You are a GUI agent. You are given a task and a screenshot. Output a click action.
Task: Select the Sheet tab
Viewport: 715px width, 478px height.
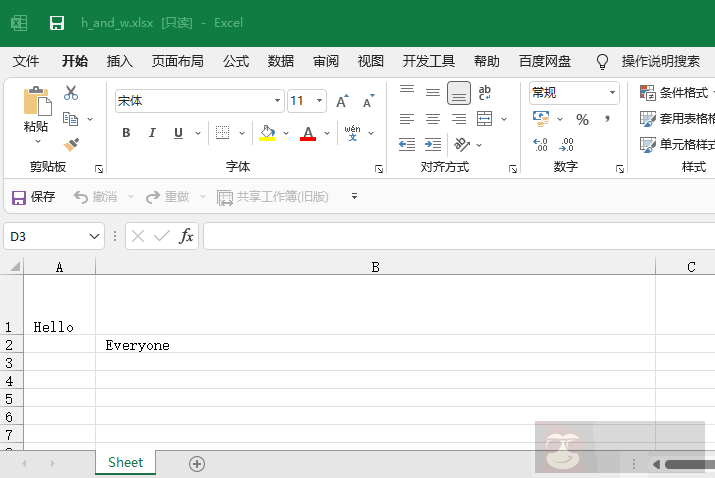click(125, 462)
